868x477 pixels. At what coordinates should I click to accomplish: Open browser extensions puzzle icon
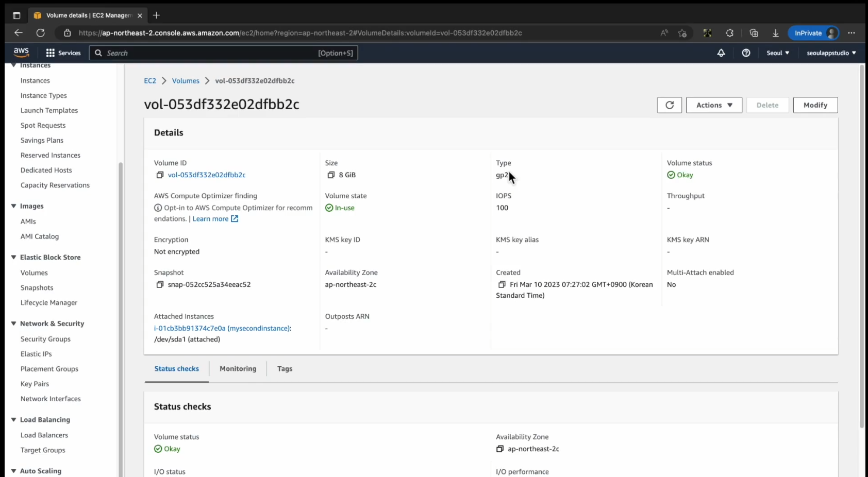[x=729, y=33]
